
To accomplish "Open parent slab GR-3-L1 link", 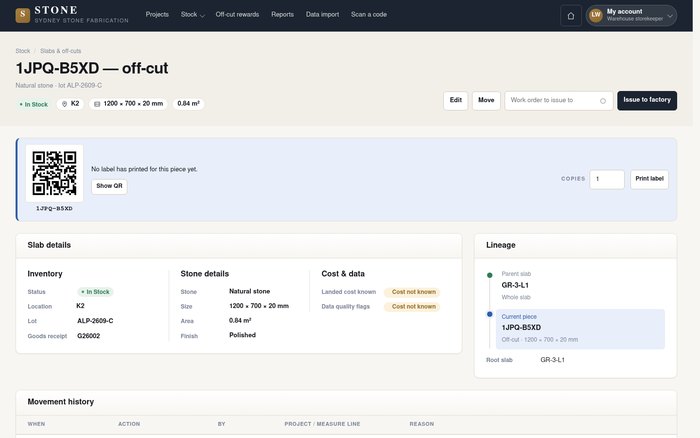I will point(515,285).
